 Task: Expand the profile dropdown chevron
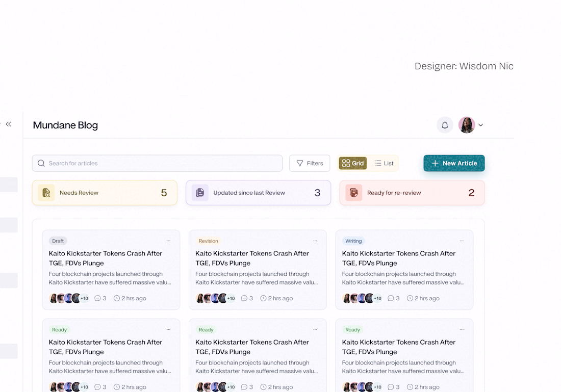481,125
